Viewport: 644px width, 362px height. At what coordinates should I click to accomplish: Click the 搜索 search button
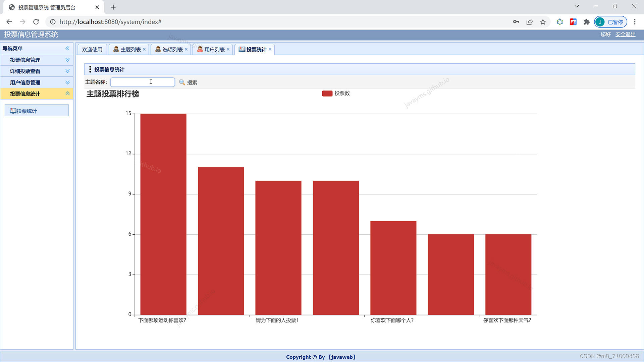[x=188, y=82]
